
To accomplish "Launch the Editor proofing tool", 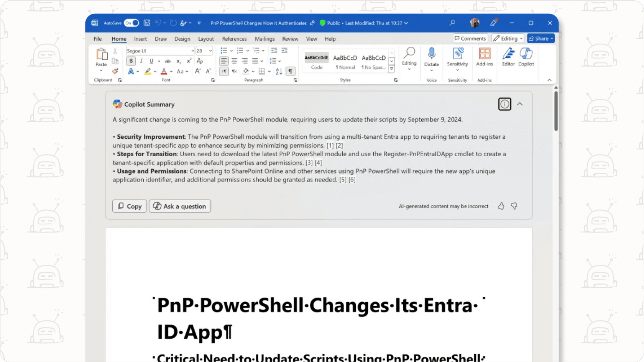I will tap(508, 56).
